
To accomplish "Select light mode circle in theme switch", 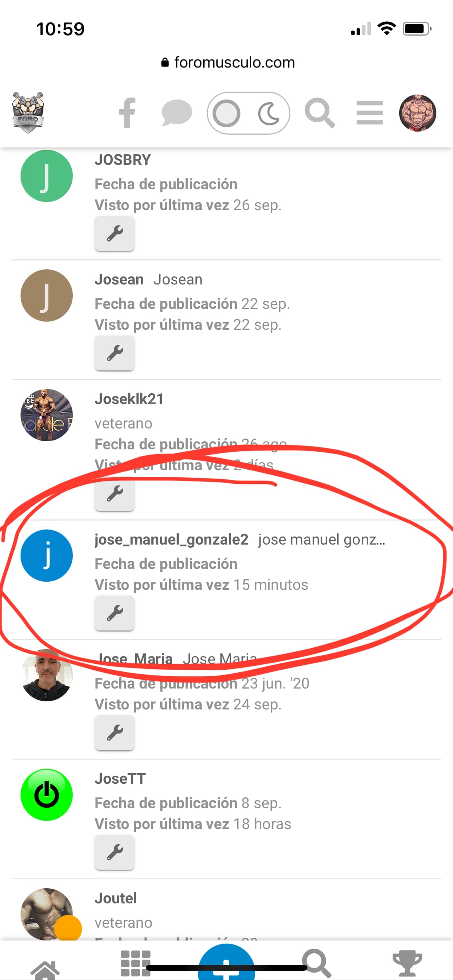I will [226, 113].
